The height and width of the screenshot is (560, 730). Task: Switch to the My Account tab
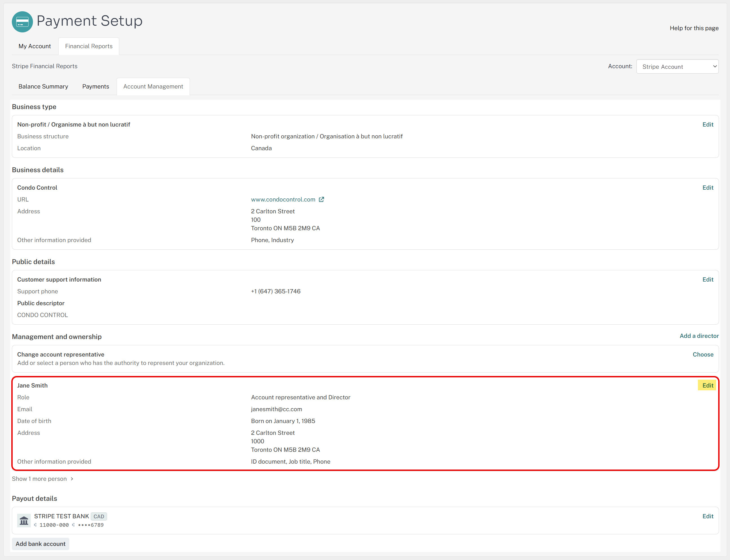click(x=35, y=46)
